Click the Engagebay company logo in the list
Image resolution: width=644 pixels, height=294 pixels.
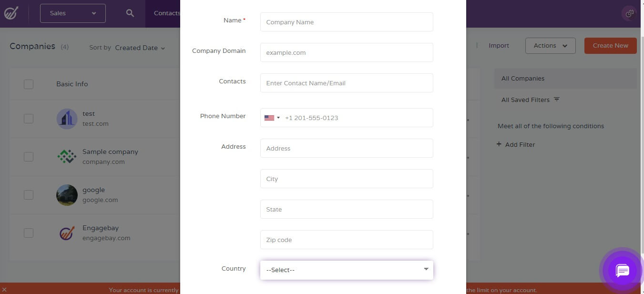67,233
